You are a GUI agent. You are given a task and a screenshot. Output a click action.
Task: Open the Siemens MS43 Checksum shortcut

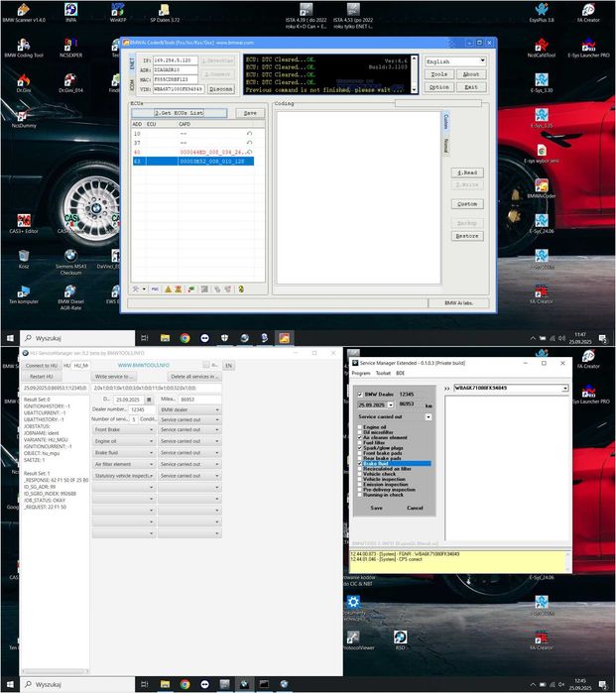70,262
